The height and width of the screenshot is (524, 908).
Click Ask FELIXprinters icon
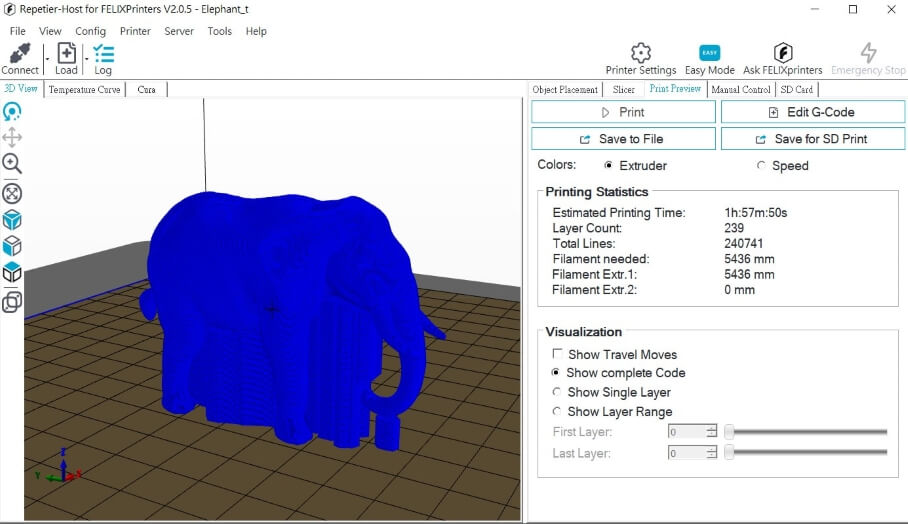[x=783, y=53]
